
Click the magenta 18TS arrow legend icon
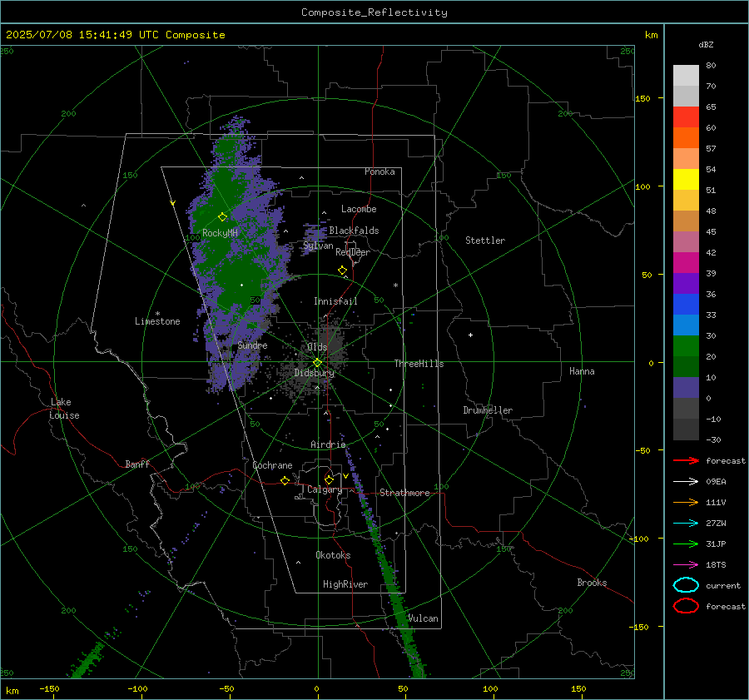(686, 564)
